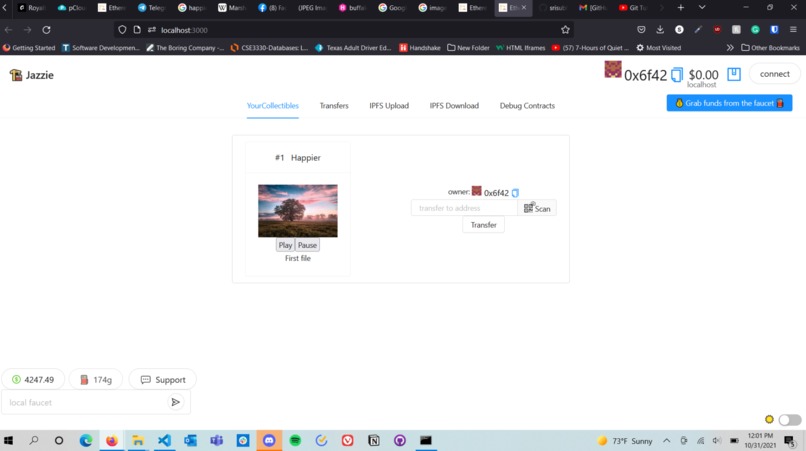Show hidden system tray icons
The height and width of the screenshot is (451, 806).
pos(667,441)
